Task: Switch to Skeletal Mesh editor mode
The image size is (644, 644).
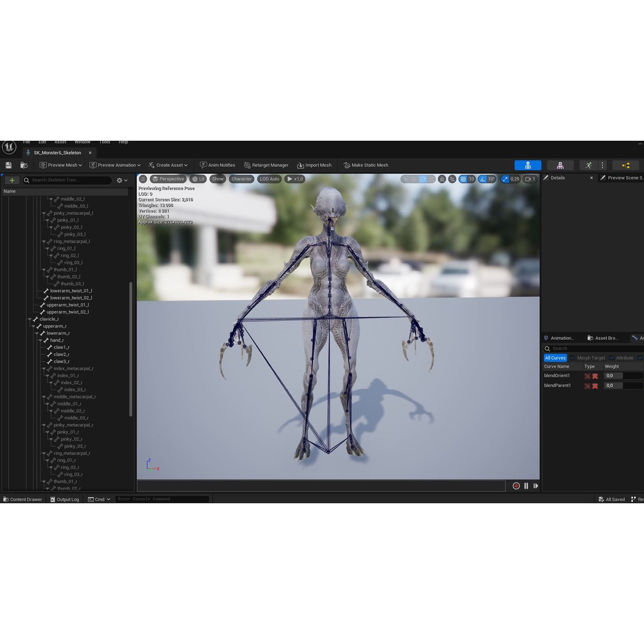Action: point(560,165)
